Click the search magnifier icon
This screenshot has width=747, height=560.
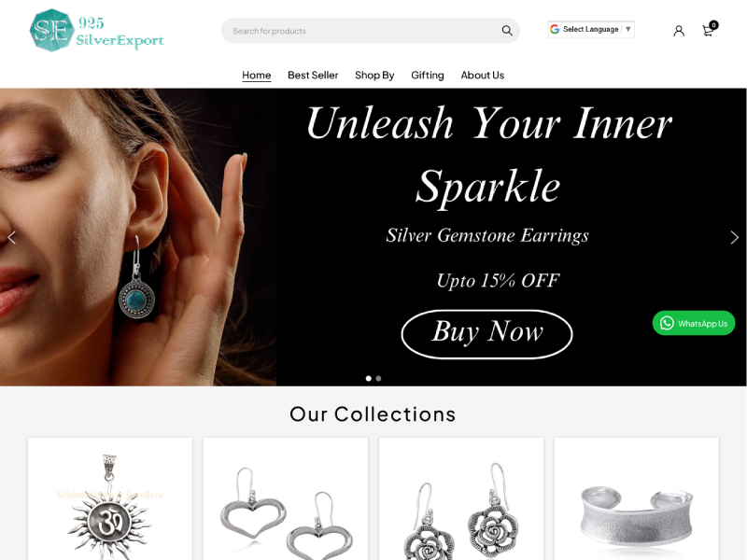(507, 31)
